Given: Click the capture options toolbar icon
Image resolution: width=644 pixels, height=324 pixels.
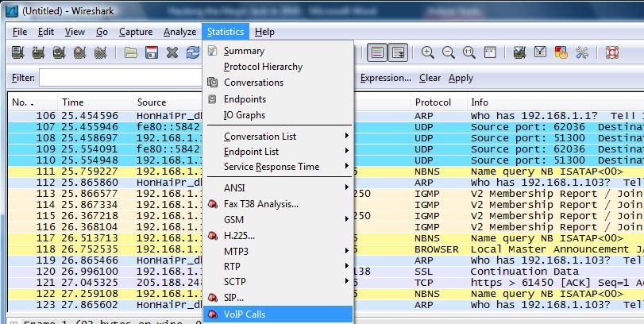Looking at the screenshot, I should tap(39, 52).
